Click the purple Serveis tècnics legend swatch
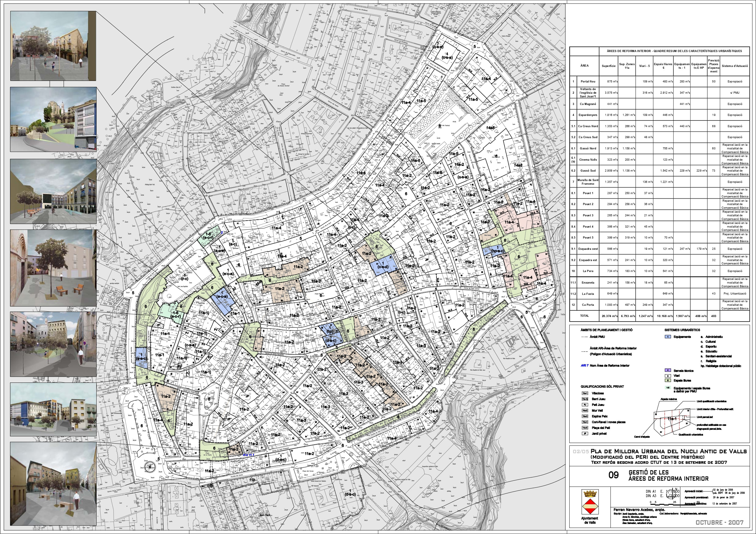Image resolution: width=756 pixels, height=534 pixels. click(668, 371)
